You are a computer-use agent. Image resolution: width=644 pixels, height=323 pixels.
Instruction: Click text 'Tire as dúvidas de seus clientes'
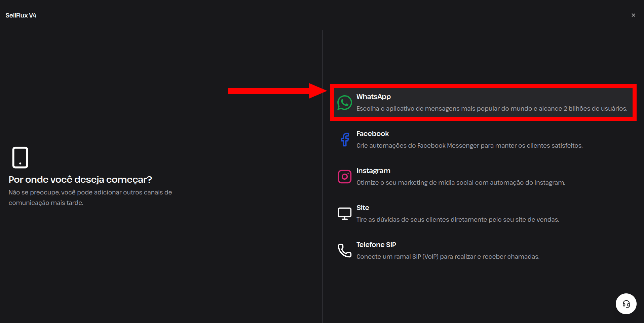pos(403,220)
